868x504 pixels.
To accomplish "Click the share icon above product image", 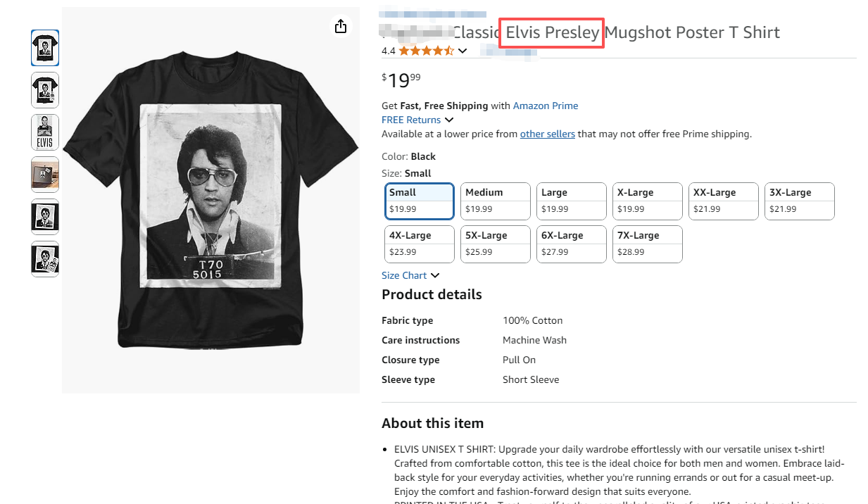I will click(341, 26).
